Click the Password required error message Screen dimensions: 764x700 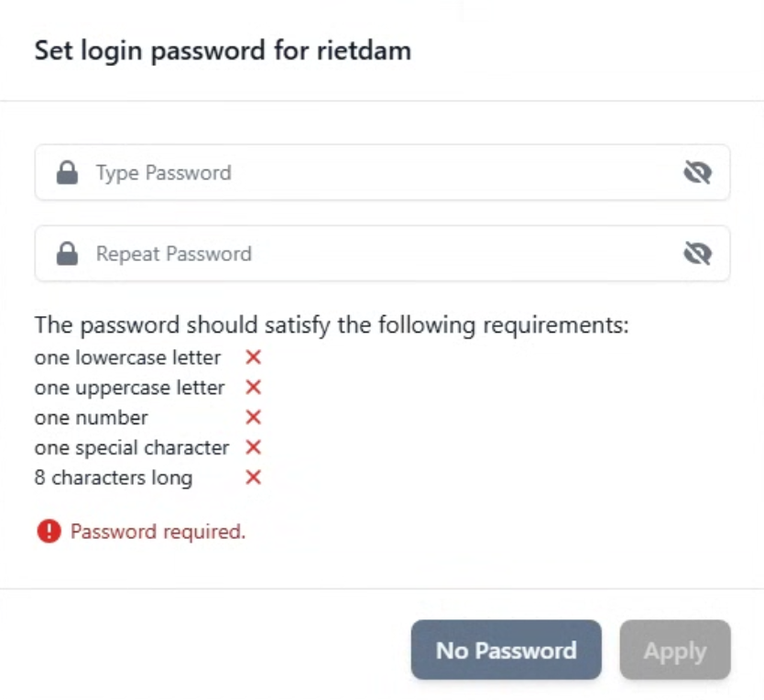point(158,531)
